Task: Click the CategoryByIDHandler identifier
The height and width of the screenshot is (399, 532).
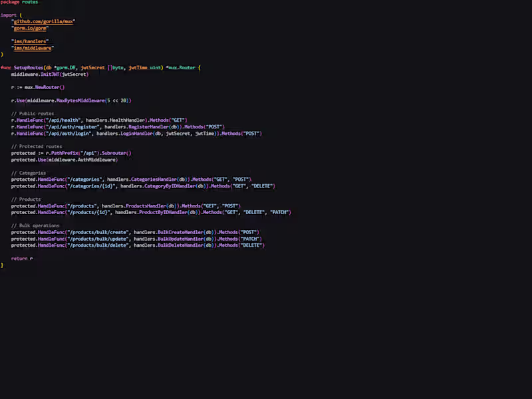Action: point(170,186)
